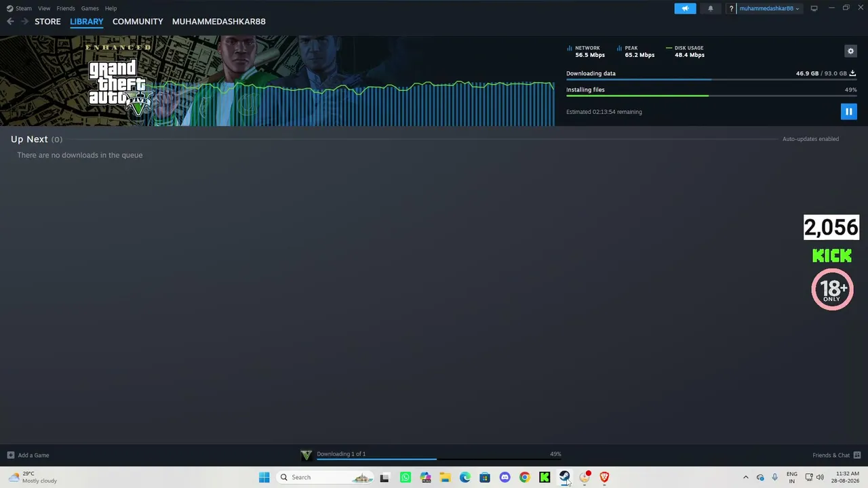Click the Steam taskbar icon
Viewport: 868px width, 488px height.
pyautogui.click(x=564, y=477)
